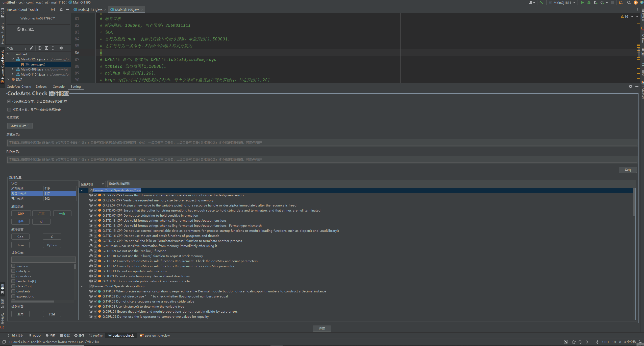Start the green Debug bug icon

[x=589, y=3]
